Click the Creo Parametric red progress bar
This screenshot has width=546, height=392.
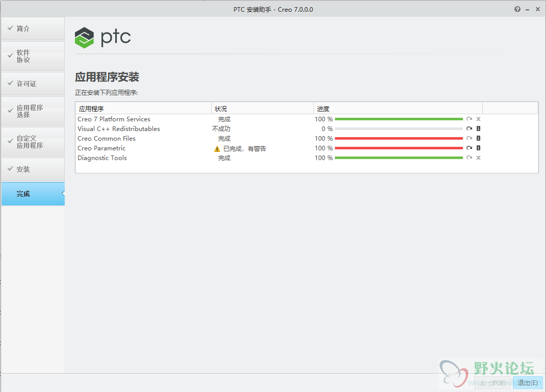click(399, 148)
